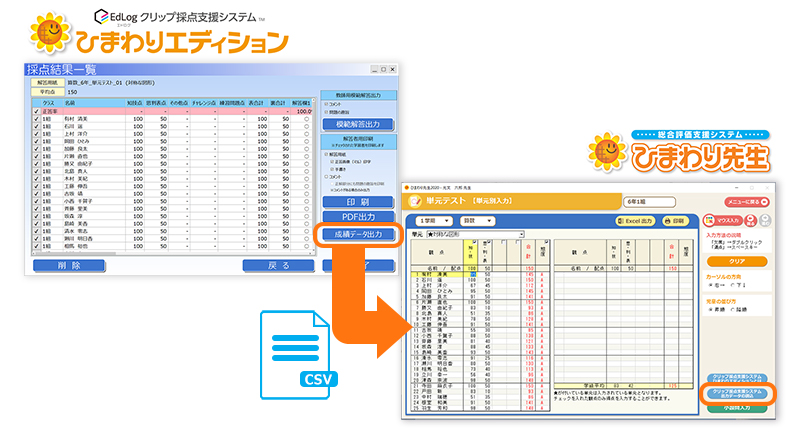Select the 右→ cursor direction radio button
Viewport: 800px width, 433px height.
[710, 286]
